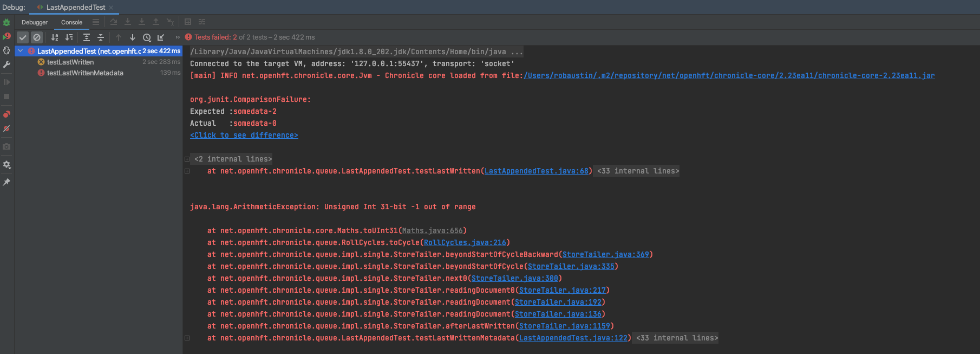Open the RollCycles.java:216 link
Viewport: 980px width, 354px height.
click(x=465, y=242)
